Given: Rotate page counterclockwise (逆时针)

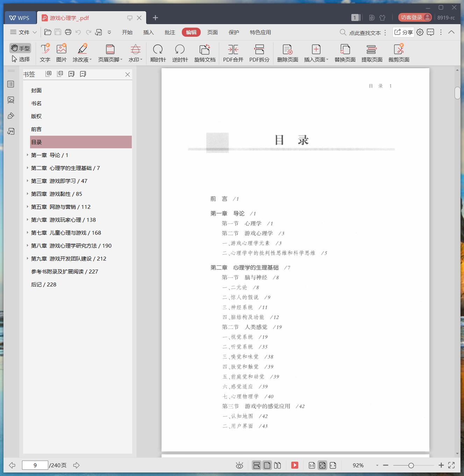Looking at the screenshot, I should (180, 53).
